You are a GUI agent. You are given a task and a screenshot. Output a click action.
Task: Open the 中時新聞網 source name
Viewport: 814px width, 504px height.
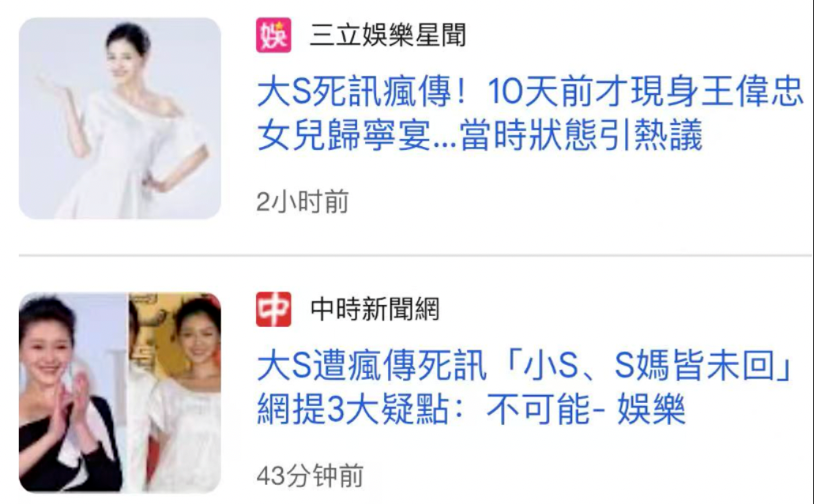pyautogui.click(x=375, y=310)
